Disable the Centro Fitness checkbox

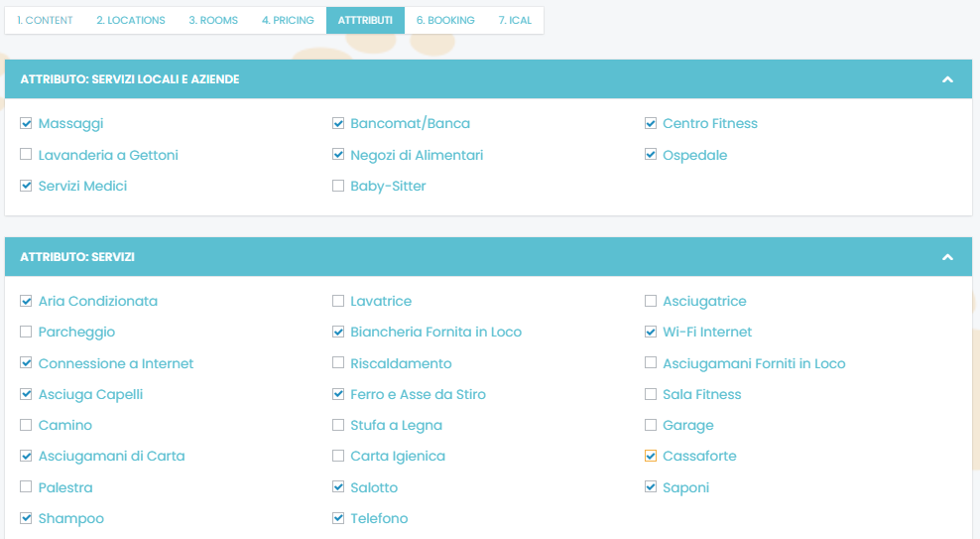point(651,124)
